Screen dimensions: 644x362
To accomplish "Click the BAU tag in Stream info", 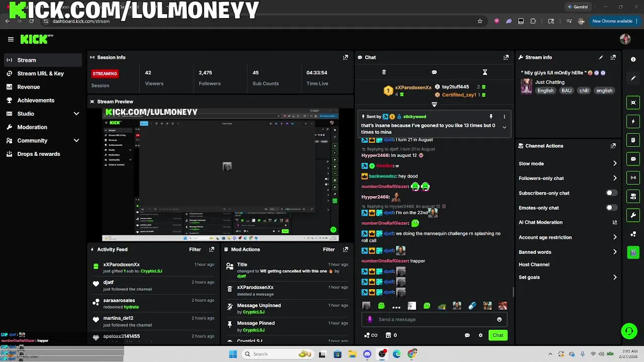I will pyautogui.click(x=567, y=90).
